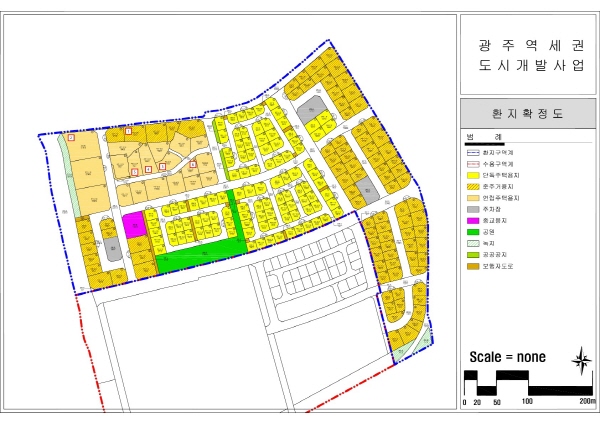Click the north arrow compass icon

coord(580,360)
